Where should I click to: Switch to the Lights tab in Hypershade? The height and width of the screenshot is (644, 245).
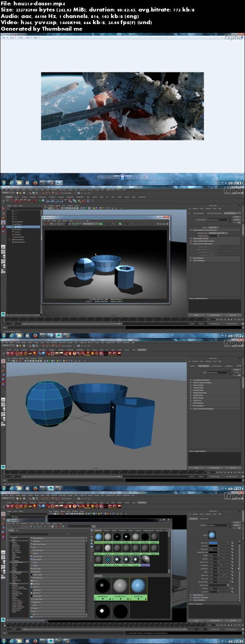(x=130, y=530)
